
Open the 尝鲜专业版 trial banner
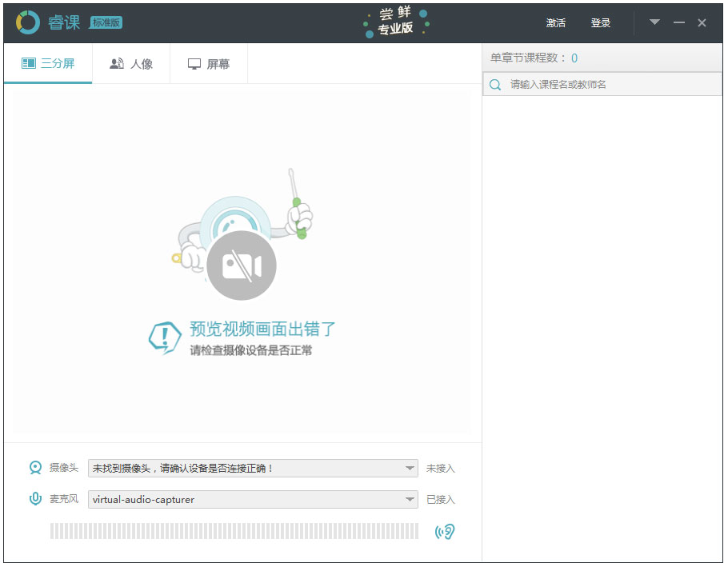(396, 22)
